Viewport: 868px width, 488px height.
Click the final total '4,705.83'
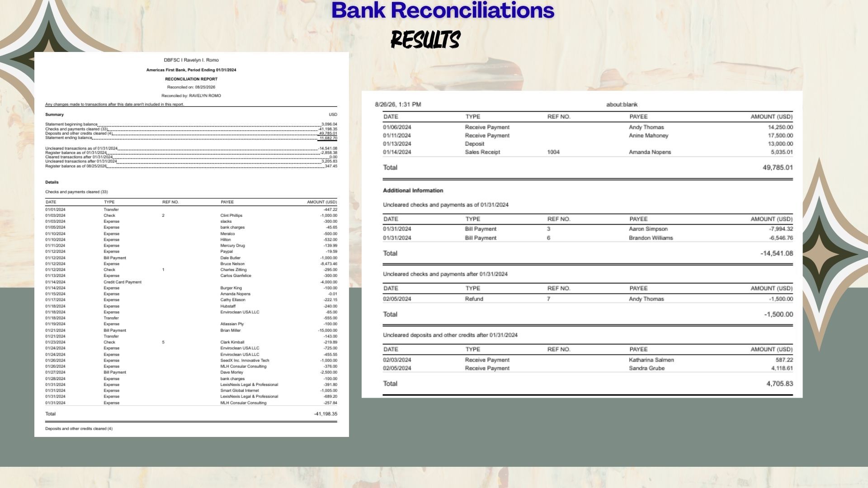779,384
